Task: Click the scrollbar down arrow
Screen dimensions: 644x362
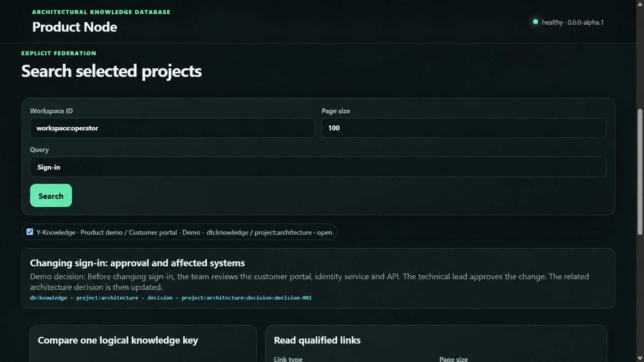Action: (640, 359)
